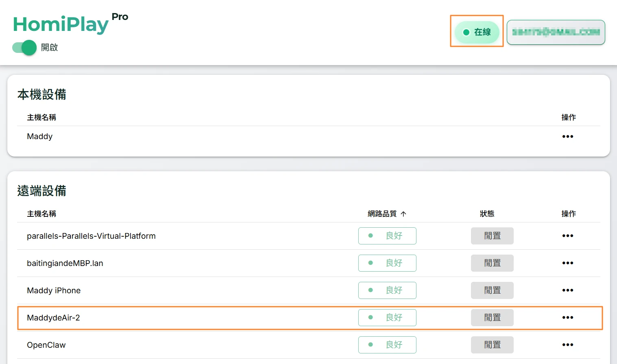Image resolution: width=617 pixels, height=364 pixels.
Task: Click 閒置 status for parallels-Parallels-Virtual-Platform
Action: [x=492, y=236]
